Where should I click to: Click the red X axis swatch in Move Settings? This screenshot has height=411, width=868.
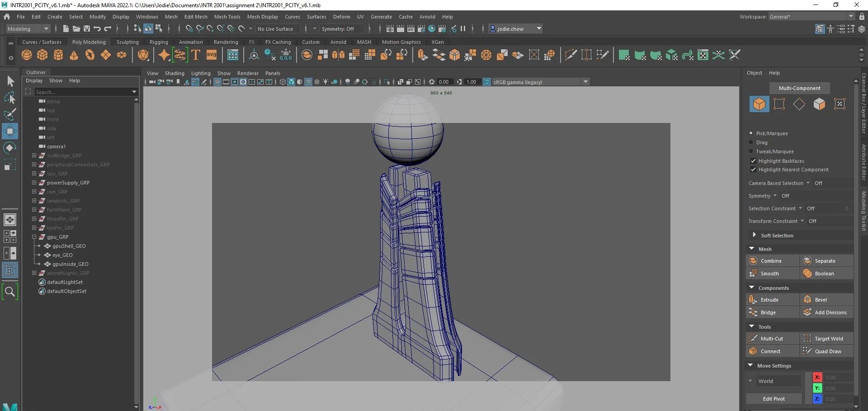tap(817, 377)
